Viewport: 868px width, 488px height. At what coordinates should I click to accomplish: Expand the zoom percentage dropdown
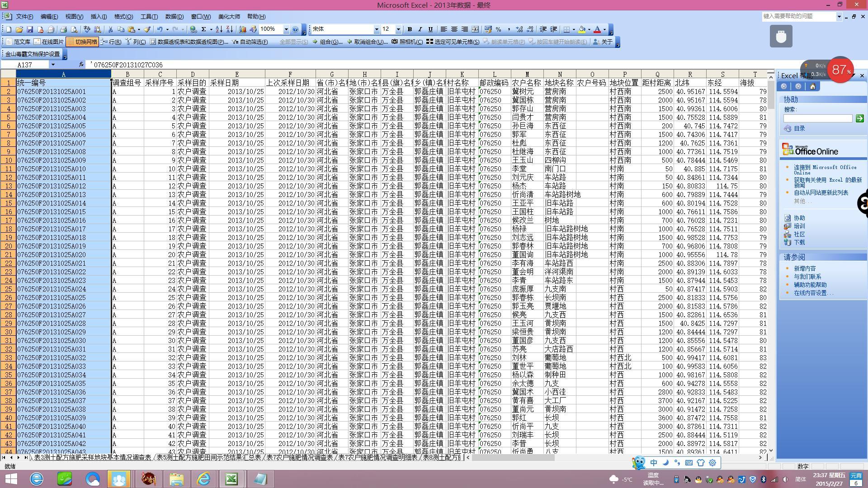(286, 29)
